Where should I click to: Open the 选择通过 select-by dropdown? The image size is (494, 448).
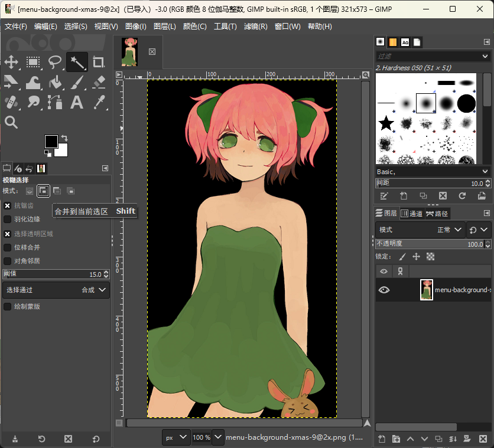point(56,290)
